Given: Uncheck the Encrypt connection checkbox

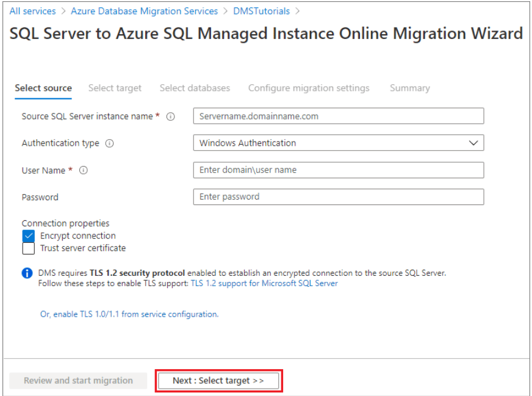Looking at the screenshot, I should click(28, 236).
